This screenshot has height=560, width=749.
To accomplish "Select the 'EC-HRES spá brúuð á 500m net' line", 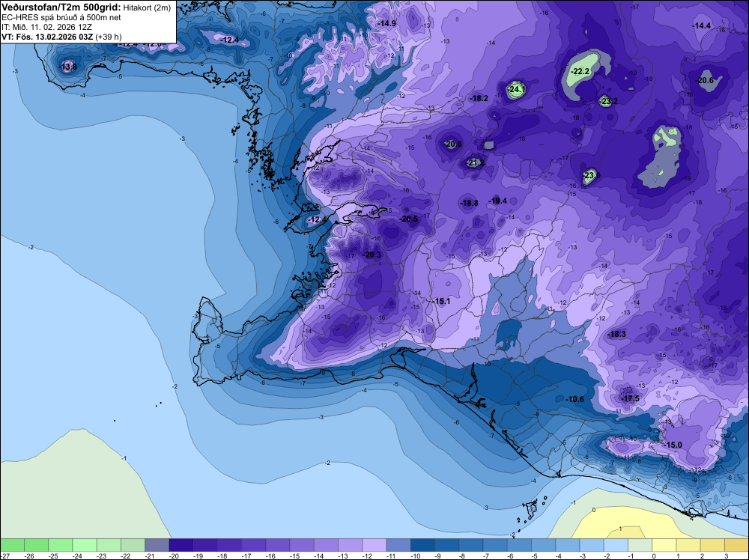I will (61, 18).
